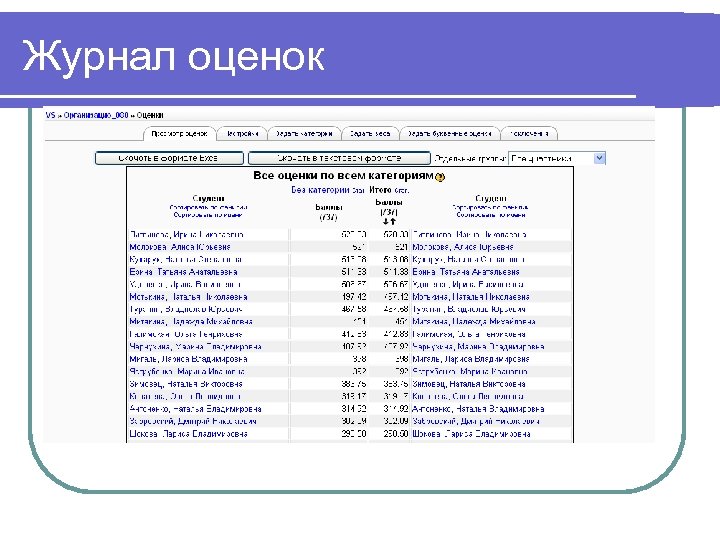Sort Итого баллы descending with down arrow
720x540 pixels.
coord(386,222)
